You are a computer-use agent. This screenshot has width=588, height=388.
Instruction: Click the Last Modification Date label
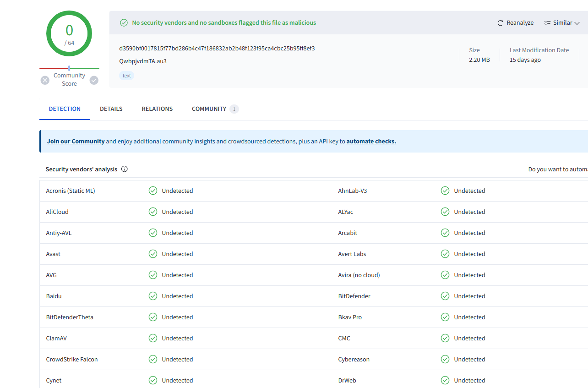pos(539,50)
